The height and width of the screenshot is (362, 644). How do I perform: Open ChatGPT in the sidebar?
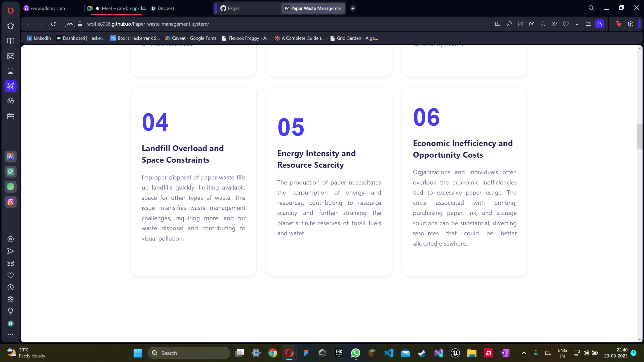(x=10, y=172)
